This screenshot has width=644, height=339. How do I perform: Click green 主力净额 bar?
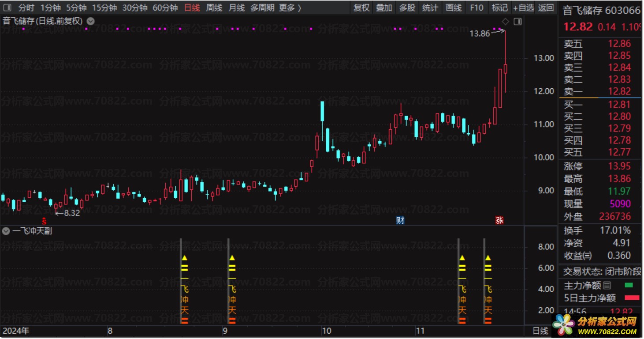pos(629,285)
